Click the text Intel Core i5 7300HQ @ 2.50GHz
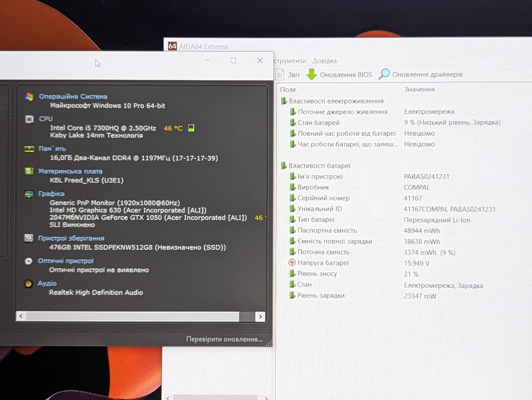532x400 pixels. [x=103, y=128]
